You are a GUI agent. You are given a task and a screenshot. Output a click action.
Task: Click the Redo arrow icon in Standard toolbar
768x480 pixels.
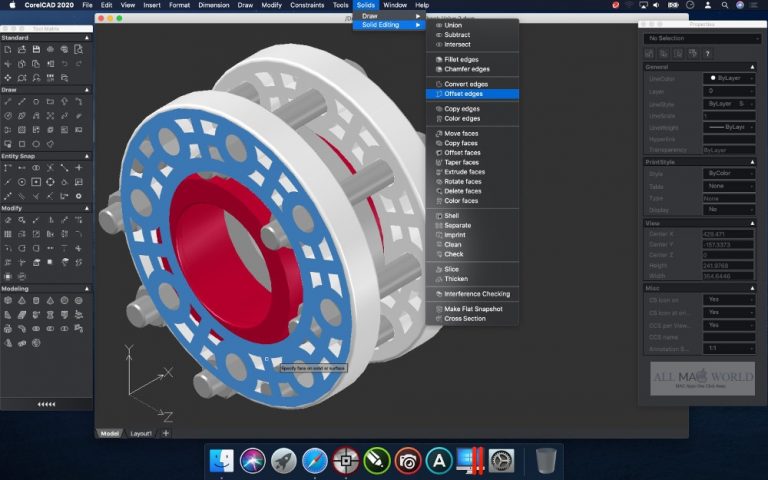[x=78, y=64]
